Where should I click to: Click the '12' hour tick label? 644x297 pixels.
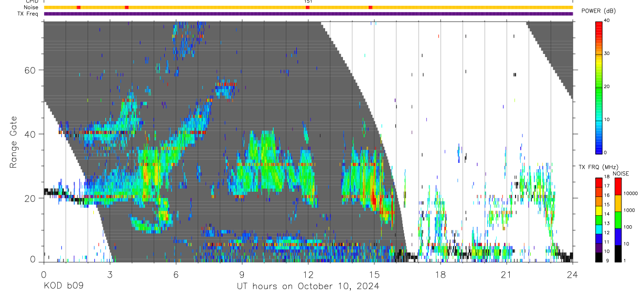click(x=308, y=274)
